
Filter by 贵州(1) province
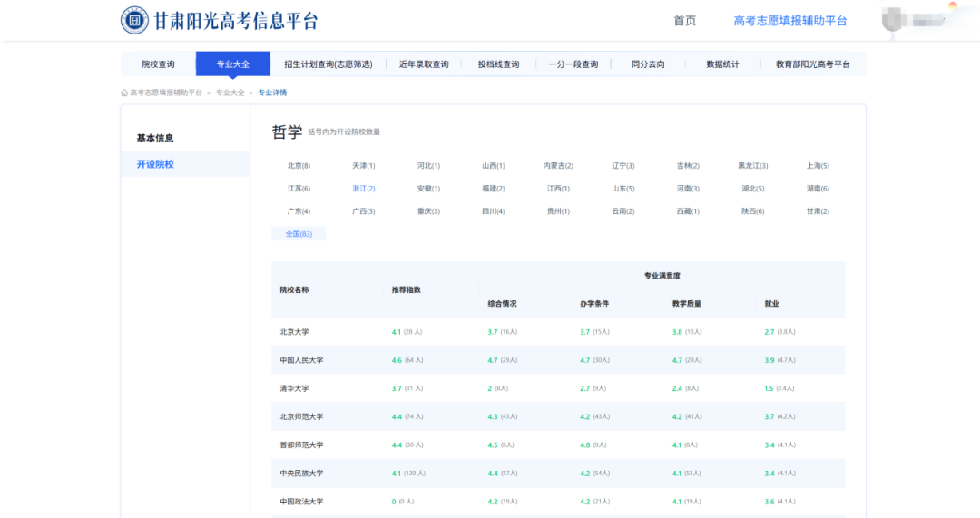[x=558, y=211]
